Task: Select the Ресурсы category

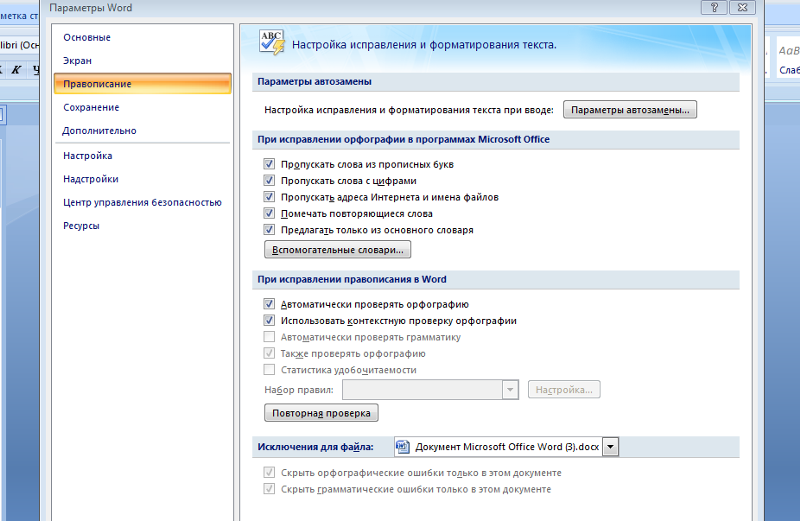Action: tap(81, 226)
